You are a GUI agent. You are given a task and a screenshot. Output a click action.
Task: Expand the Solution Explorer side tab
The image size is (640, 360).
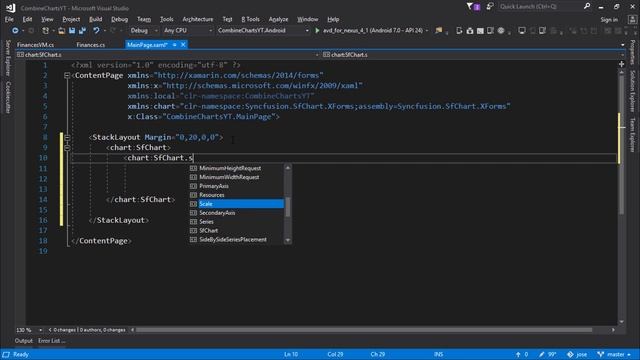click(x=633, y=91)
